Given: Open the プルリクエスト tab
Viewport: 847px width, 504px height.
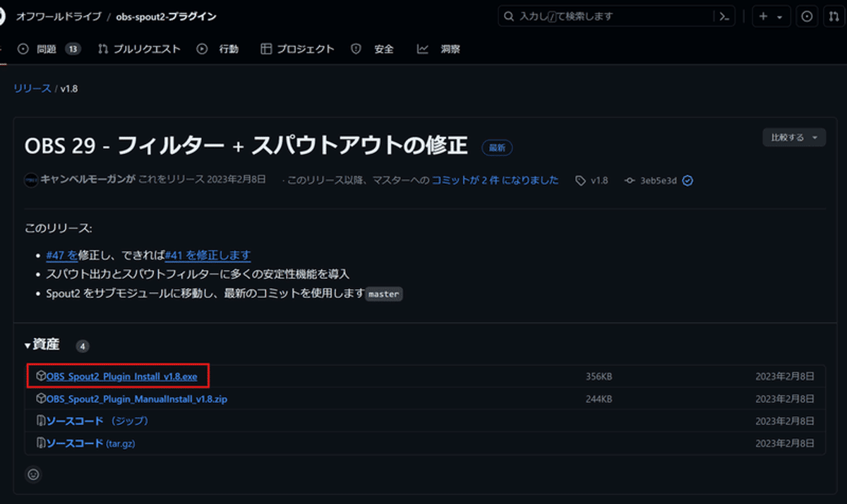Looking at the screenshot, I should (x=139, y=49).
